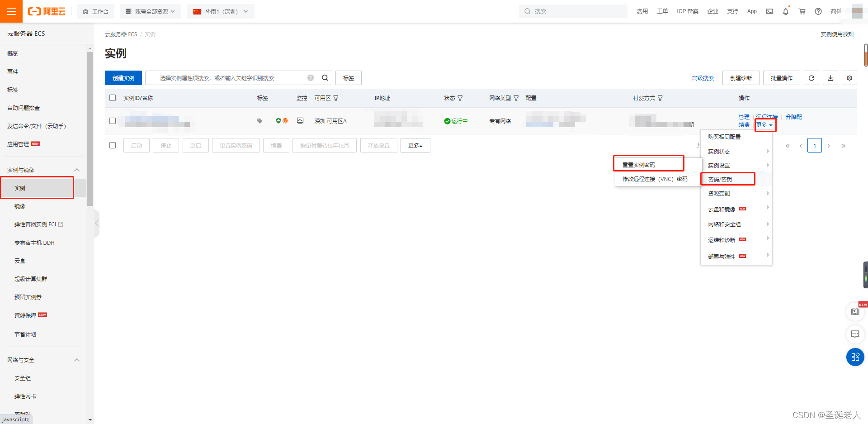Filter by availability zone funnel icon
The image size is (868, 424).
pos(336,98)
